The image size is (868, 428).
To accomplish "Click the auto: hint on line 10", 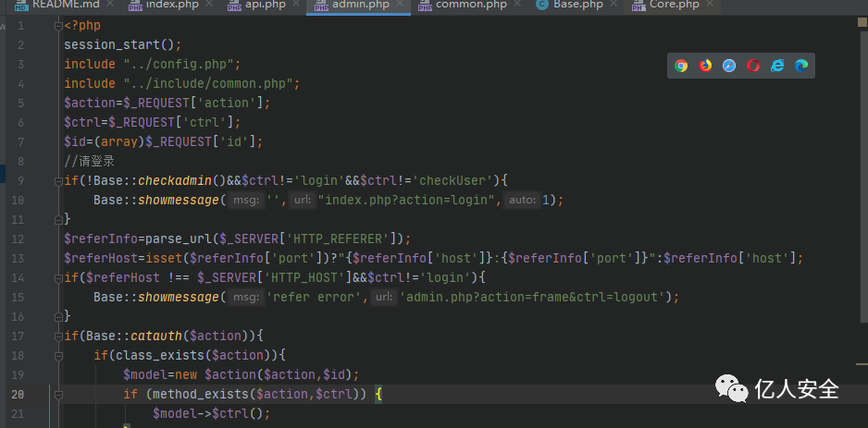I will click(x=522, y=201).
